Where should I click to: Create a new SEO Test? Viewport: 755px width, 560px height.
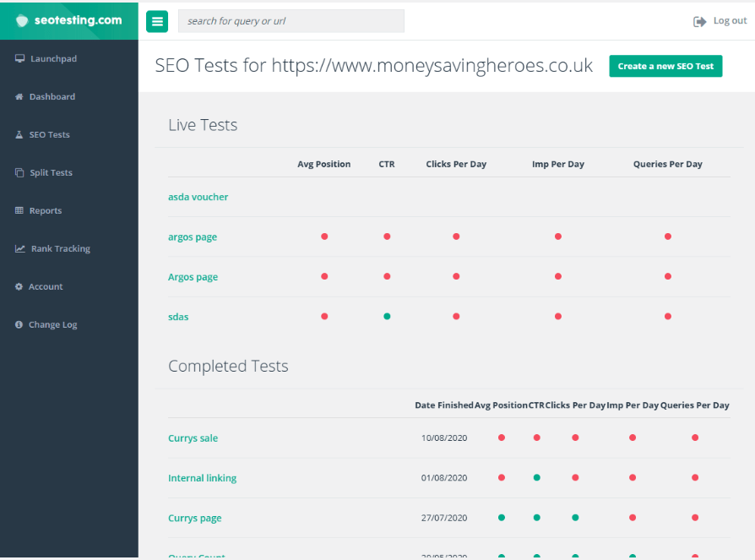tap(665, 66)
